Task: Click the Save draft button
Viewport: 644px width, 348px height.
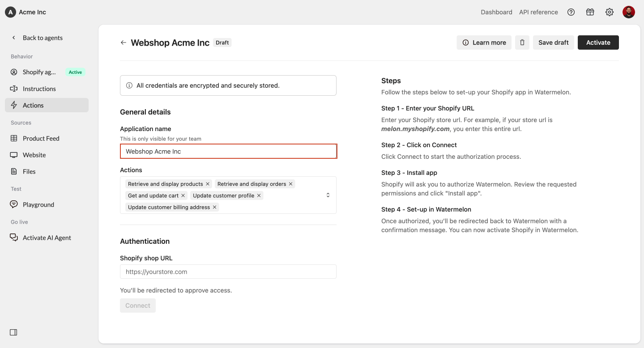Action: [x=554, y=42]
